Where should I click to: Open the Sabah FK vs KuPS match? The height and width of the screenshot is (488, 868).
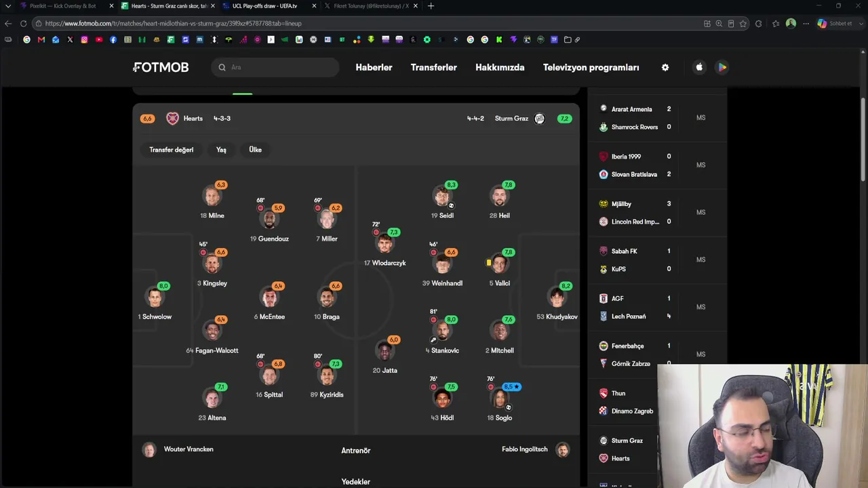657,260
